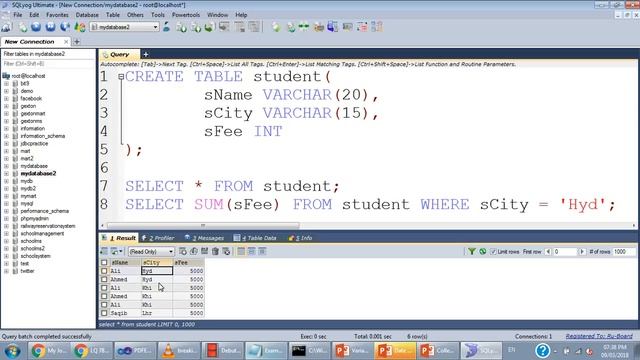Expand the twitter database tree node
This screenshot has height=360, width=640.
click(6, 271)
